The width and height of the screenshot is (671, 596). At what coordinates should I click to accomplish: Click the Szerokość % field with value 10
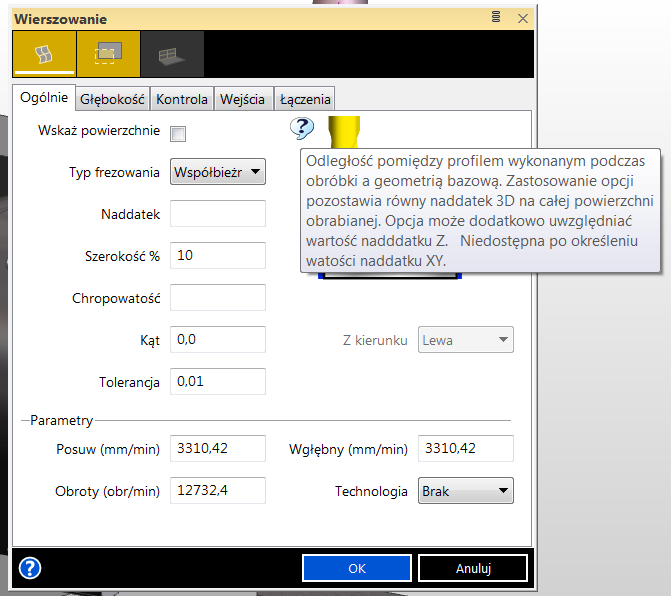(218, 255)
